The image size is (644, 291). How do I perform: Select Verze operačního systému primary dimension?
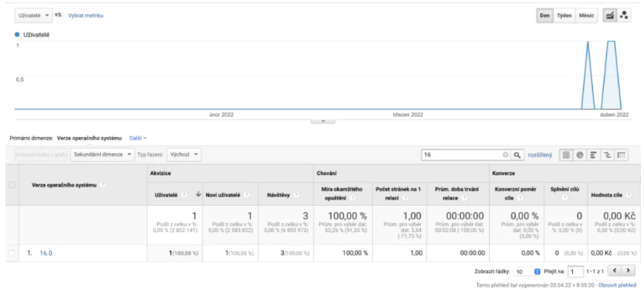pyautogui.click(x=90, y=139)
